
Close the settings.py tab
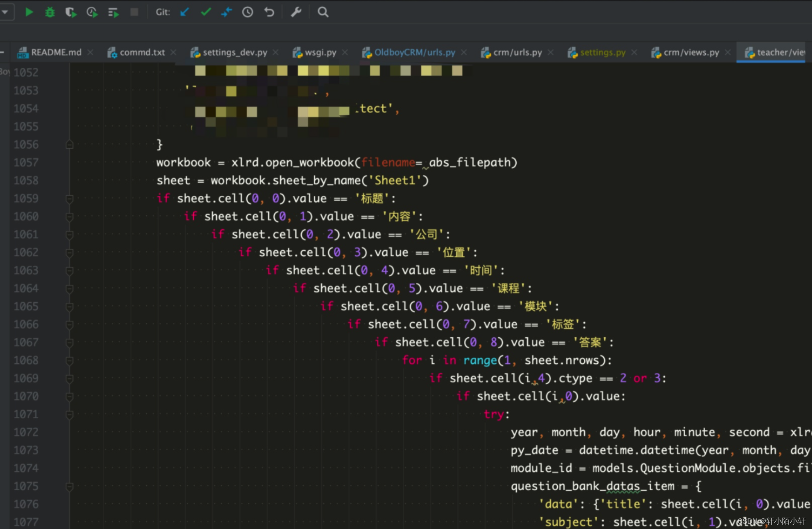tap(634, 52)
